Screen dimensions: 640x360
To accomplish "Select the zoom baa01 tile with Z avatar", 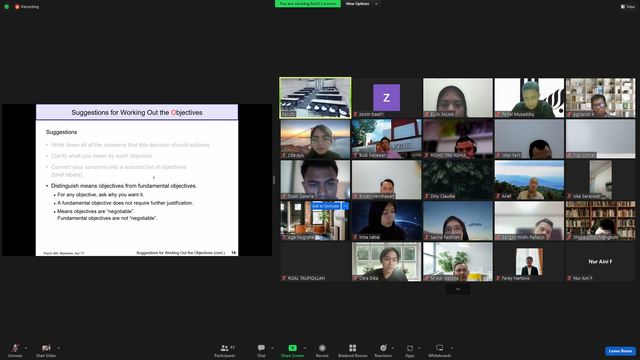I will (387, 98).
